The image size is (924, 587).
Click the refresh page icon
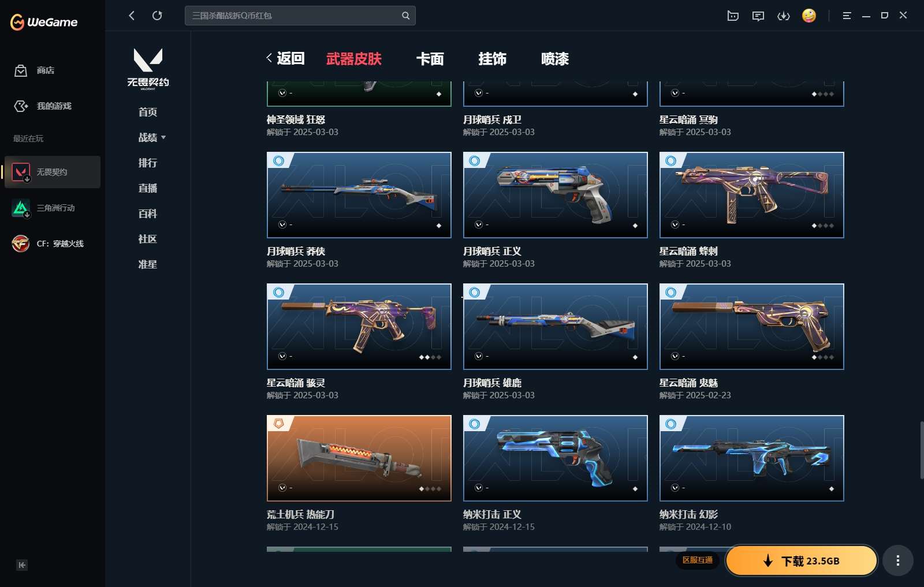[x=157, y=16]
